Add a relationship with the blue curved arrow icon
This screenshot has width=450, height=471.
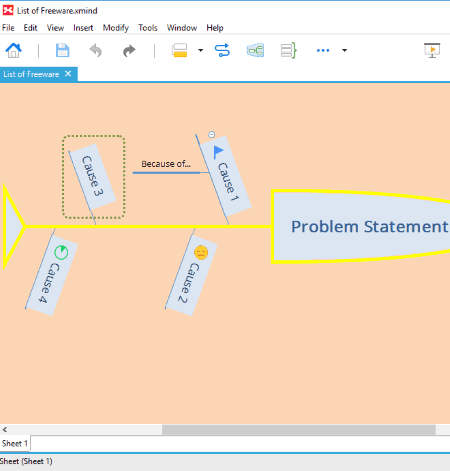coord(222,50)
